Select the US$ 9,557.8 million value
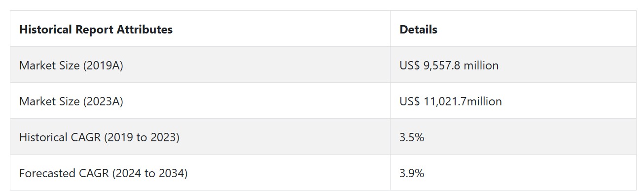The width and height of the screenshot is (644, 191). [449, 65]
